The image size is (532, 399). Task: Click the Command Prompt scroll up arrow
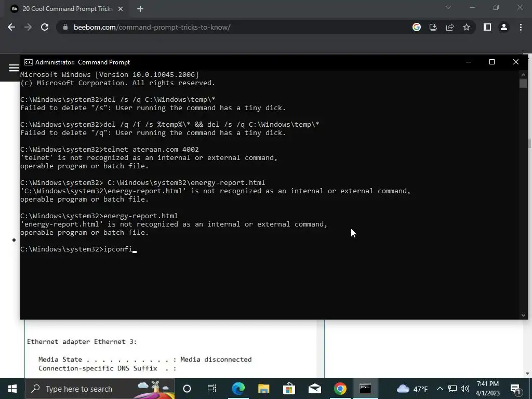(x=523, y=75)
